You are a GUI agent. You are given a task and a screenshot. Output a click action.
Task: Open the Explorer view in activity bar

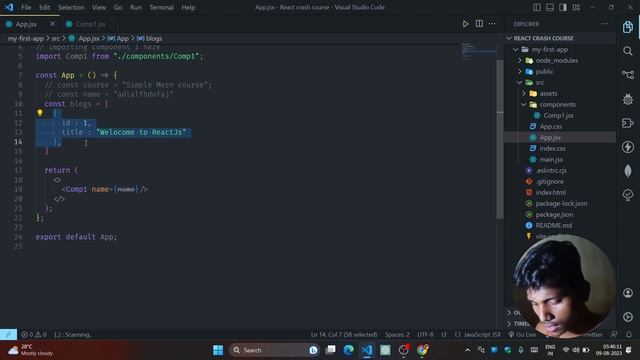628,27
